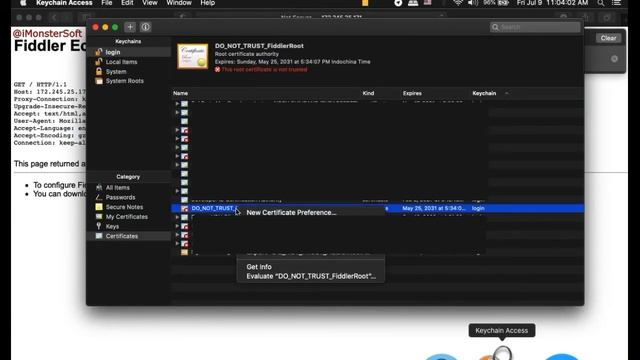Open the Edit menu
640x360 pixels.
point(127,3)
